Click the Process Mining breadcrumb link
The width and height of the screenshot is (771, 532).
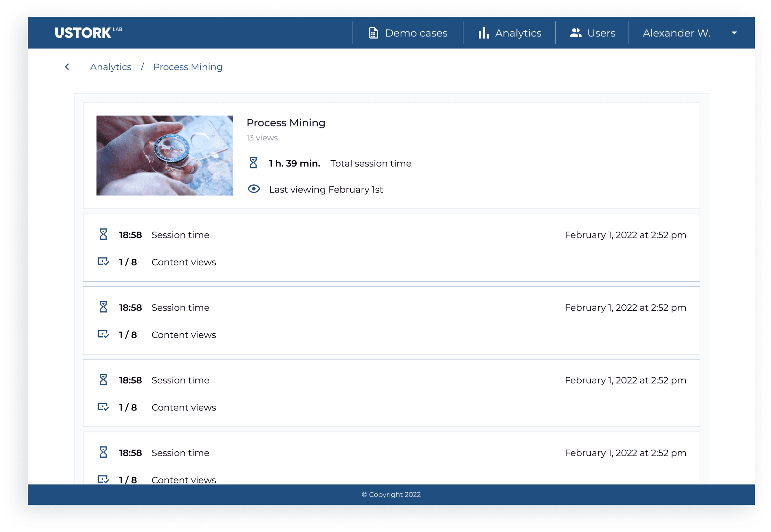coord(188,67)
